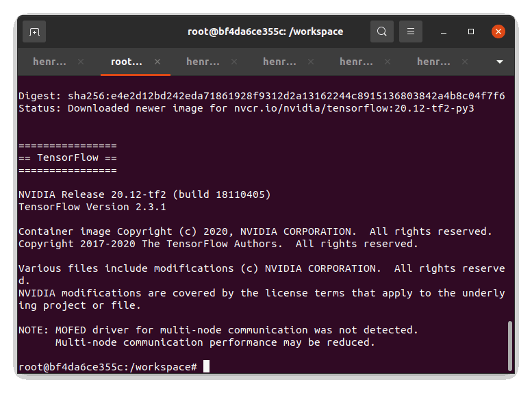This screenshot has width=532, height=393.
Task: Click the window title root@bf4da6ce355c: /workspace
Action: [x=266, y=31]
